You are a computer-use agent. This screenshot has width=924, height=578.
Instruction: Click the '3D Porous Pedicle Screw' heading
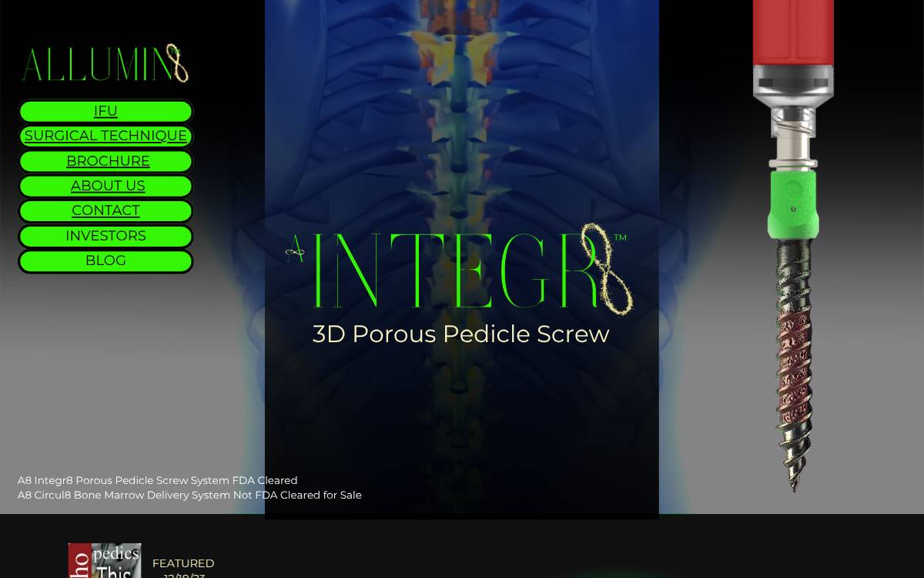(x=460, y=334)
